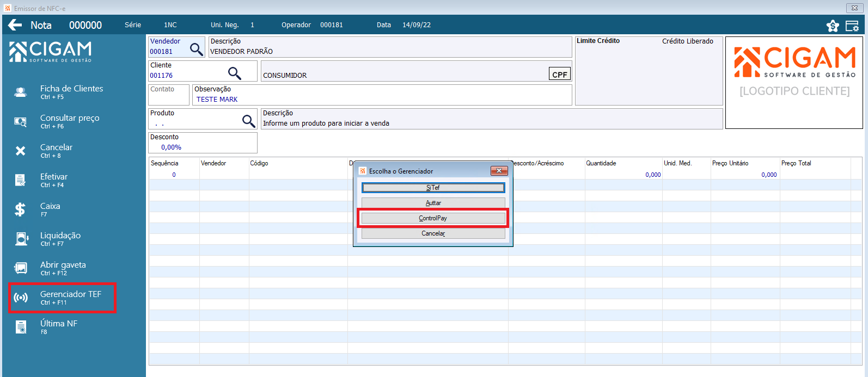Open the favorites star icon in header
Screen dimensions: 868x377
833,26
